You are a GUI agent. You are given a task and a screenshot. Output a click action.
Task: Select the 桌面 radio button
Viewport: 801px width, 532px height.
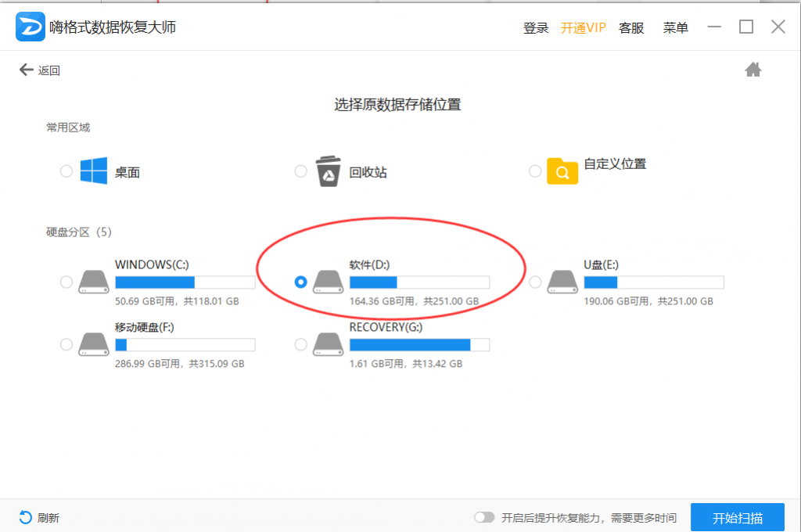pos(66,171)
